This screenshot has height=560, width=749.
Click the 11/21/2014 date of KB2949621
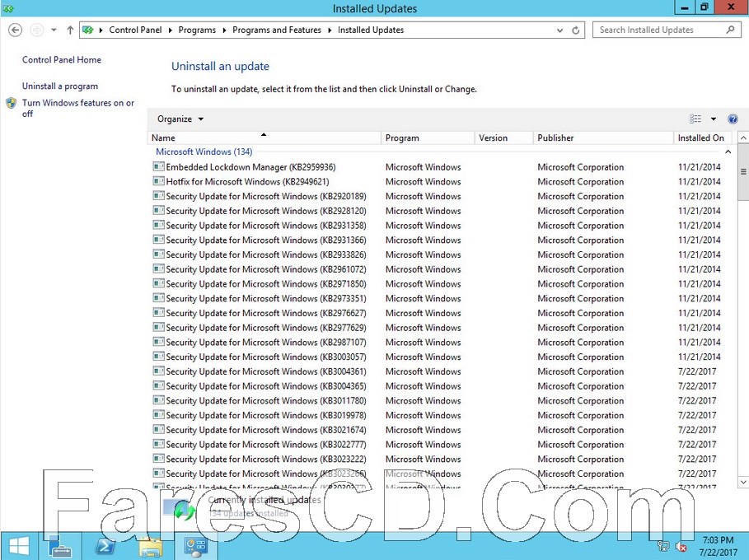(x=700, y=181)
